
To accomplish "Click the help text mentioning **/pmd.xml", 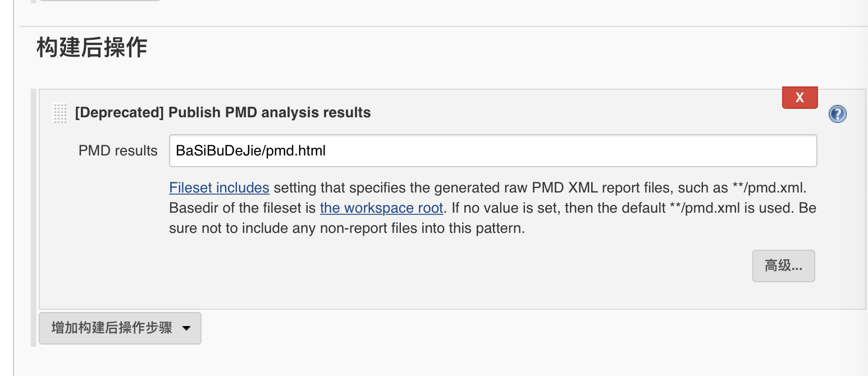I will pyautogui.click(x=493, y=208).
